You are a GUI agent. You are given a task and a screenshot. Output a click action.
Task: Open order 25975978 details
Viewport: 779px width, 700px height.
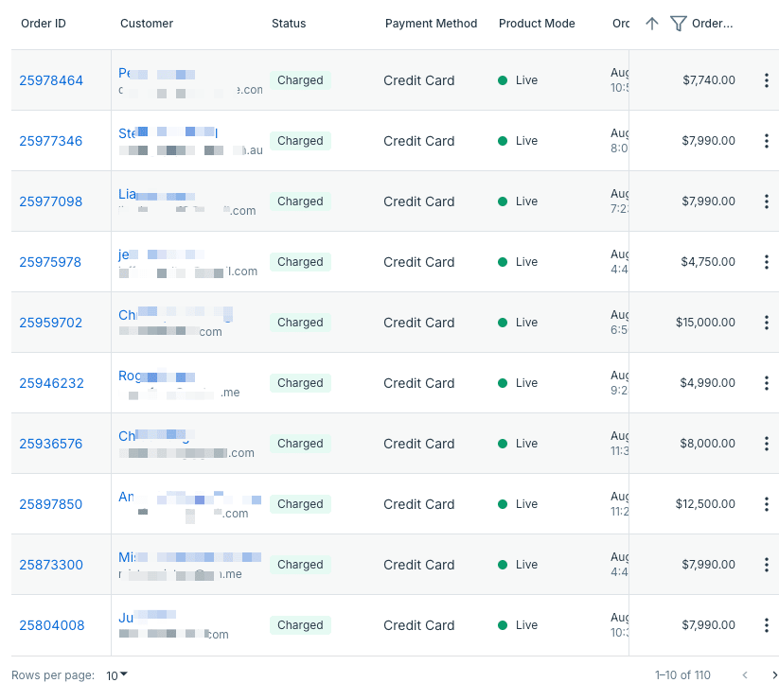click(x=50, y=262)
